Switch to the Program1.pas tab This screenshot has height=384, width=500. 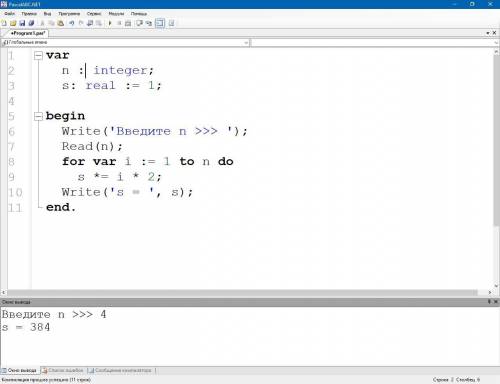coord(27,33)
